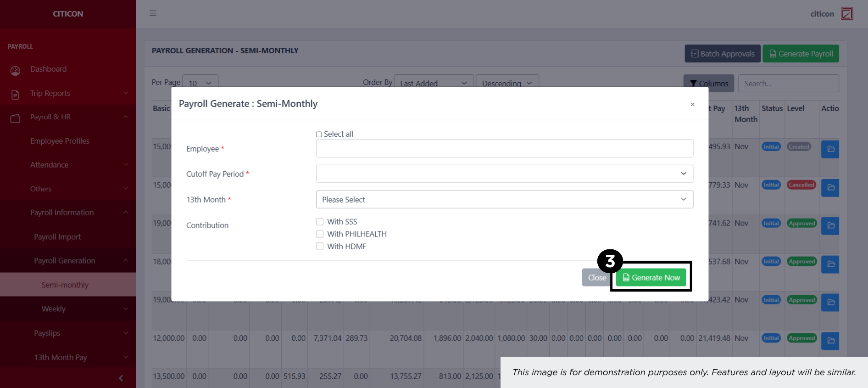The height and width of the screenshot is (388, 868).
Task: Open the Cutoff Pay Period dropdown
Action: [504, 174]
